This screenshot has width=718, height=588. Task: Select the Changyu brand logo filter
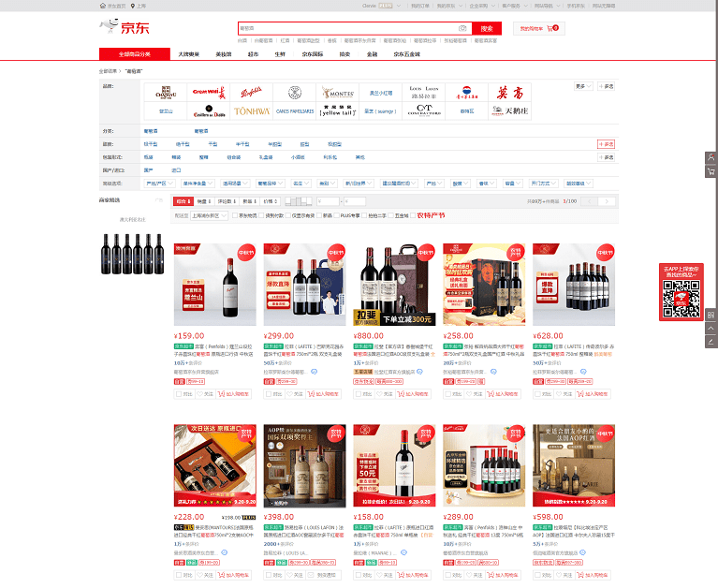(x=166, y=93)
